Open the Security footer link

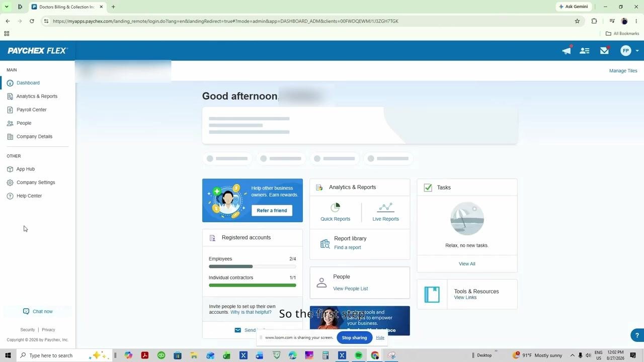(28, 330)
